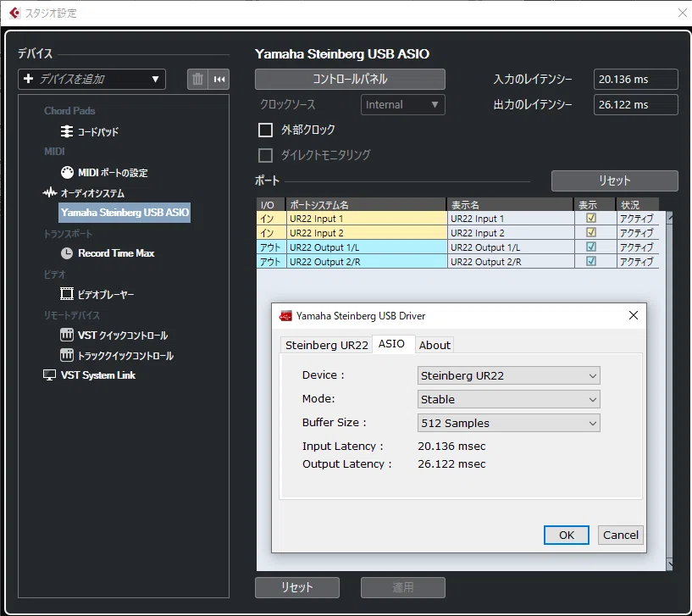The width and height of the screenshot is (692, 616).
Task: Open the Mode dropdown showing Stable
Action: tap(508, 400)
